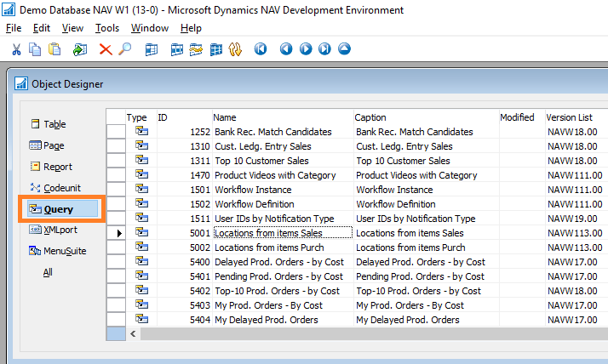This screenshot has height=364, width=608.
Task: Show Page objects in Object Designer
Action: tap(47, 145)
